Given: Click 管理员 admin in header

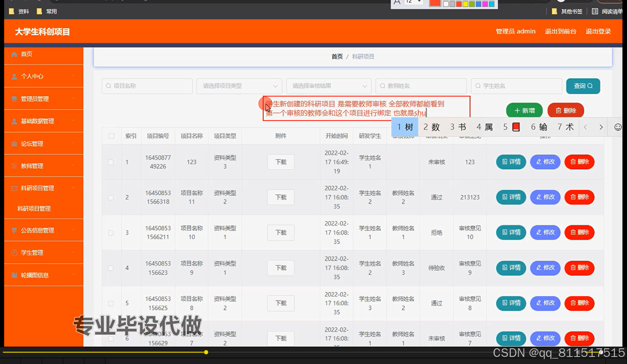Looking at the screenshot, I should click(x=516, y=31).
